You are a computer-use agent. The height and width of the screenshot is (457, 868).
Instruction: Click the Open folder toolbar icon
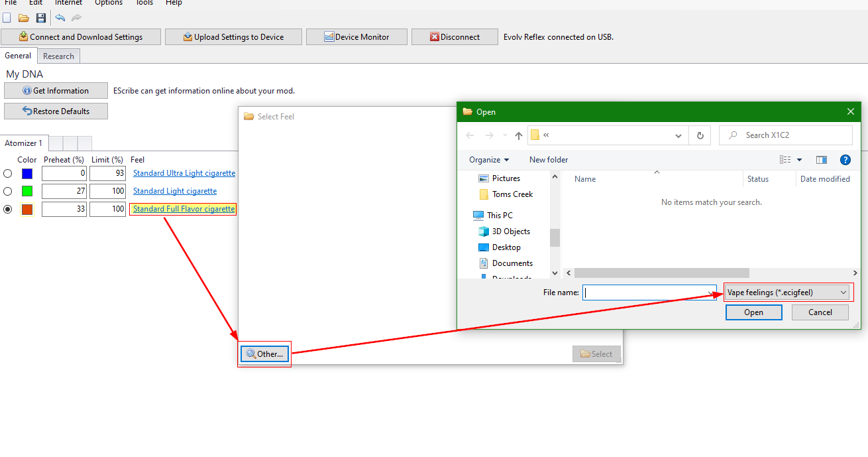pos(24,18)
